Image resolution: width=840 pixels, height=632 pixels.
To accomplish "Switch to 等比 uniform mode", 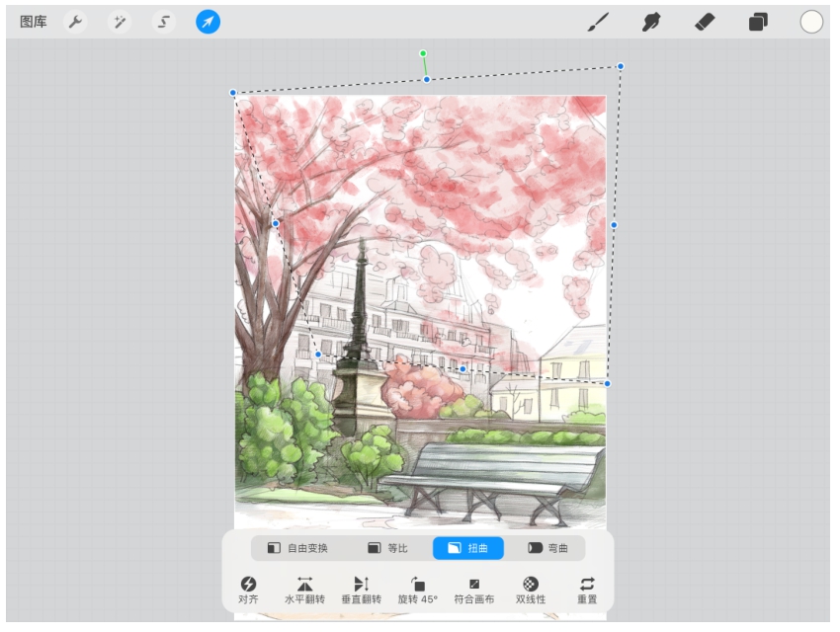I will pyautogui.click(x=387, y=548).
